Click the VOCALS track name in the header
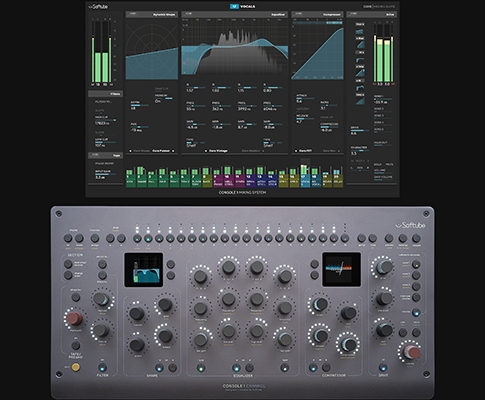The width and height of the screenshot is (485, 400). pos(247,6)
